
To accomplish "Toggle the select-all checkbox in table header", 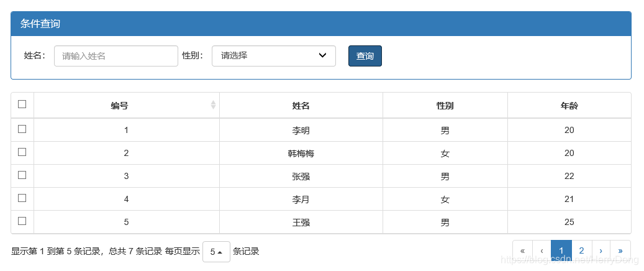I will 22,104.
